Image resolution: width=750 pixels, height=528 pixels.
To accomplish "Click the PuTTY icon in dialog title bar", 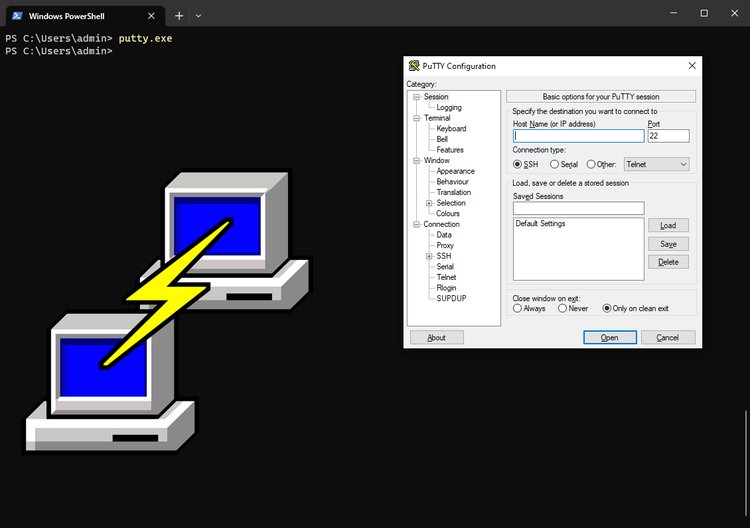I will click(x=414, y=66).
